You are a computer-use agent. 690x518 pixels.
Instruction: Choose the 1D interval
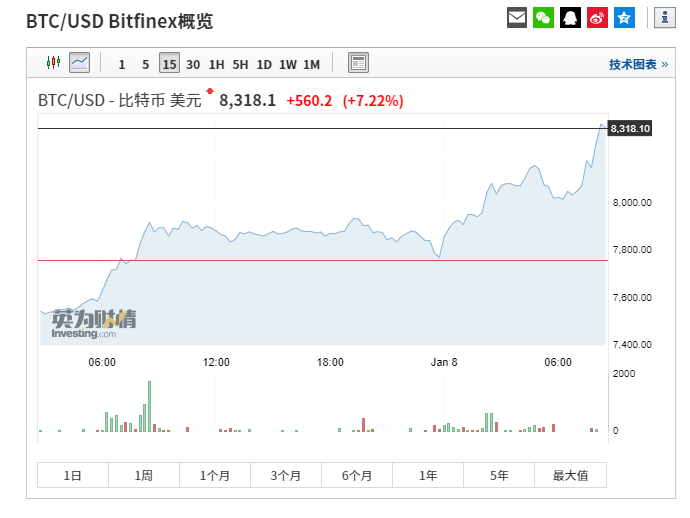pyautogui.click(x=264, y=64)
